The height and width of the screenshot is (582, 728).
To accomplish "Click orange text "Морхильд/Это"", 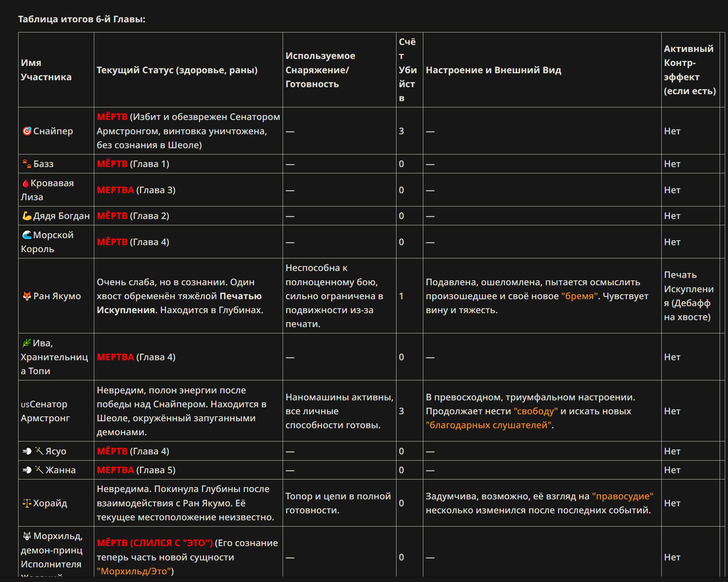I will pyautogui.click(x=133, y=571).
